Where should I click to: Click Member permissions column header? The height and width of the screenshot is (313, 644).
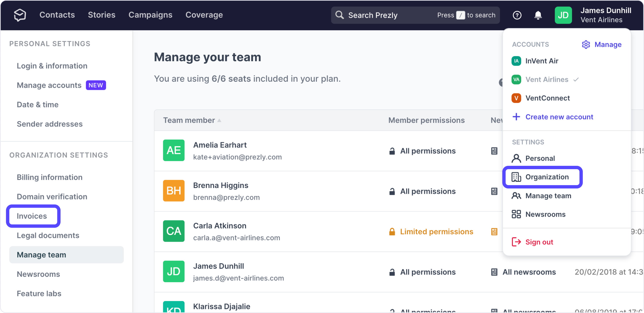[x=426, y=120]
